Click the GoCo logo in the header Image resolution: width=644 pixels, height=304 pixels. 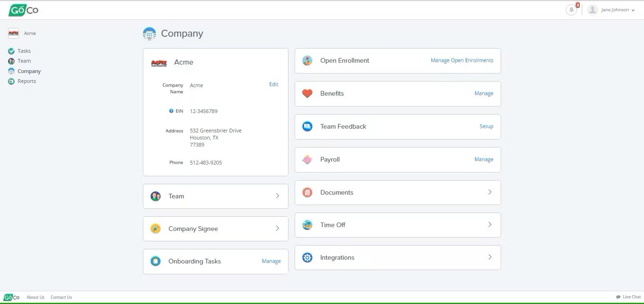23,9
